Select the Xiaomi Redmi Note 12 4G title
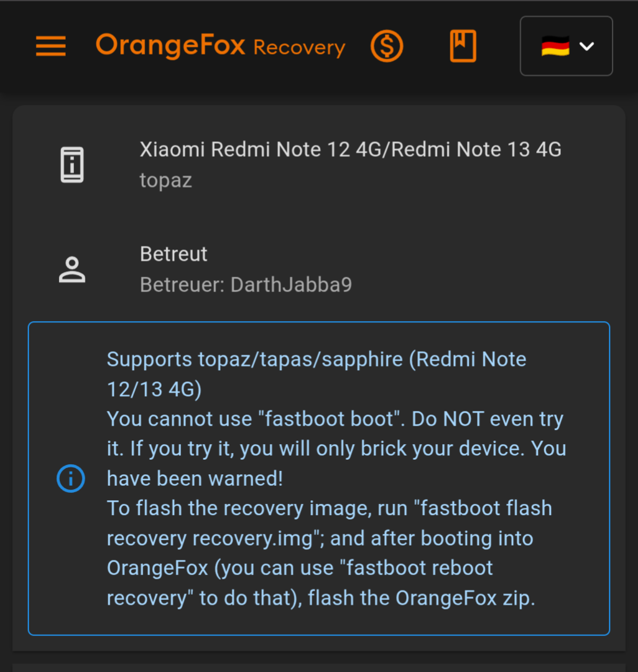 click(x=351, y=149)
